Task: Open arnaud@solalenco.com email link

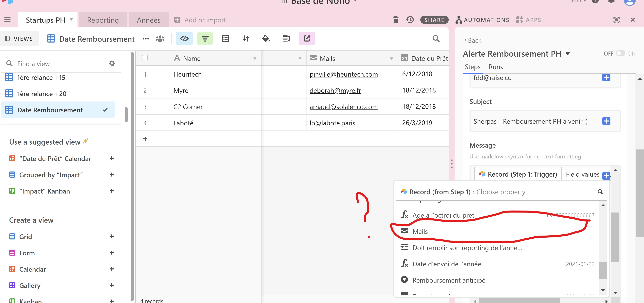Action: point(344,107)
